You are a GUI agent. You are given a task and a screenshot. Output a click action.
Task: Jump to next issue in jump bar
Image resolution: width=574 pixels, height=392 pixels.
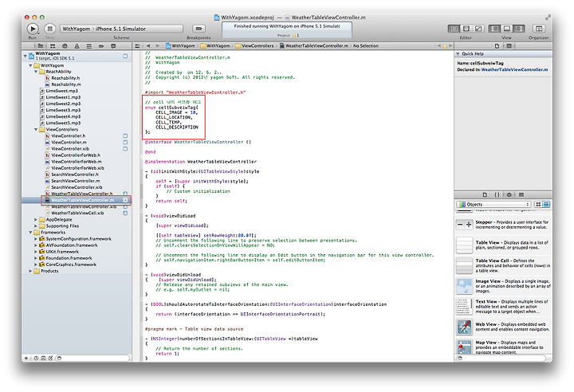[450, 46]
